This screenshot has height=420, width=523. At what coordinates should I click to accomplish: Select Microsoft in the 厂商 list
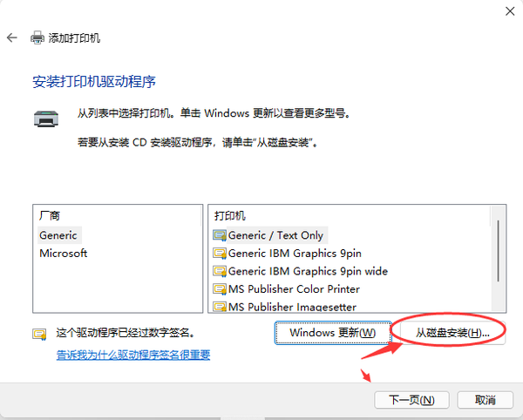(x=64, y=254)
